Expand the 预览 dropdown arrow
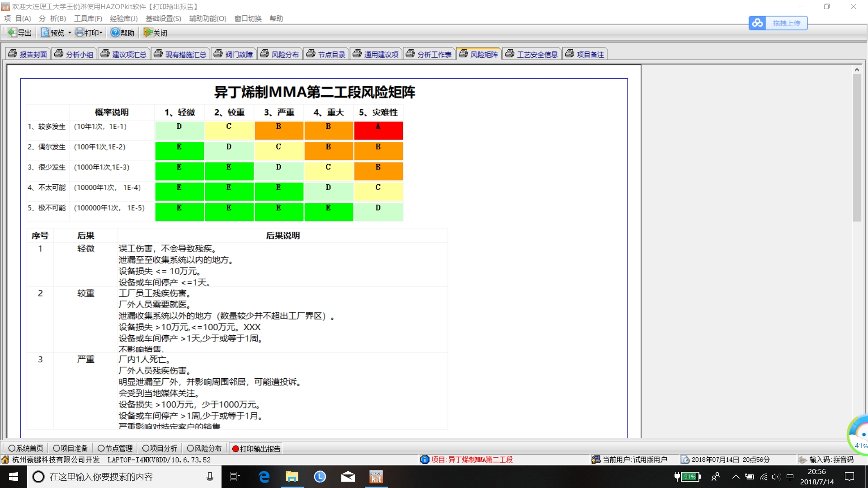 [x=70, y=33]
